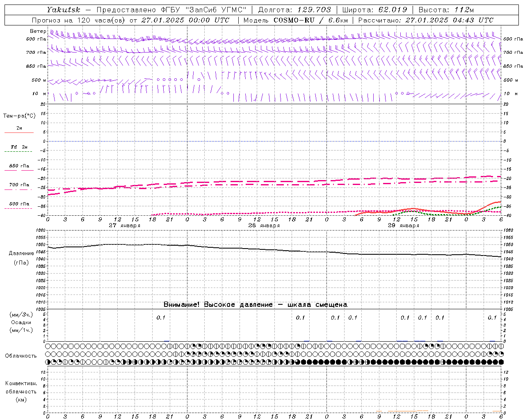The width and height of the screenshot is (525, 420).
Task: Click the (мм/3ч.) precipitation label
Action: coord(21,315)
